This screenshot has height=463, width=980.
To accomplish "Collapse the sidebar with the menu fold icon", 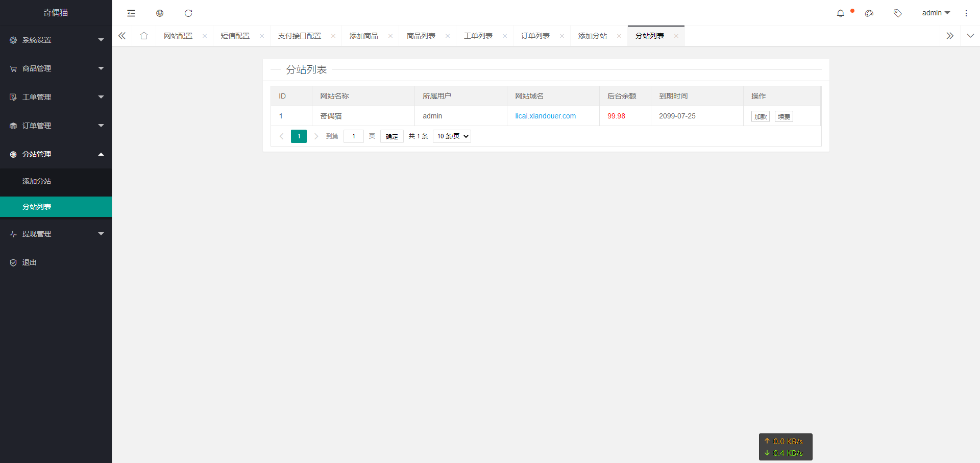I will click(x=131, y=13).
